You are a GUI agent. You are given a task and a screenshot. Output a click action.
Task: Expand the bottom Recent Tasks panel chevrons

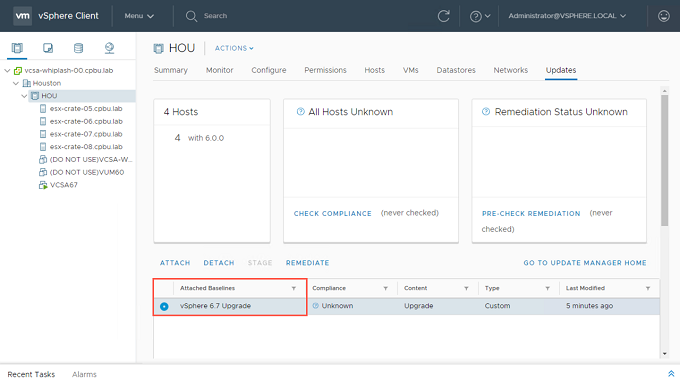pos(671,374)
